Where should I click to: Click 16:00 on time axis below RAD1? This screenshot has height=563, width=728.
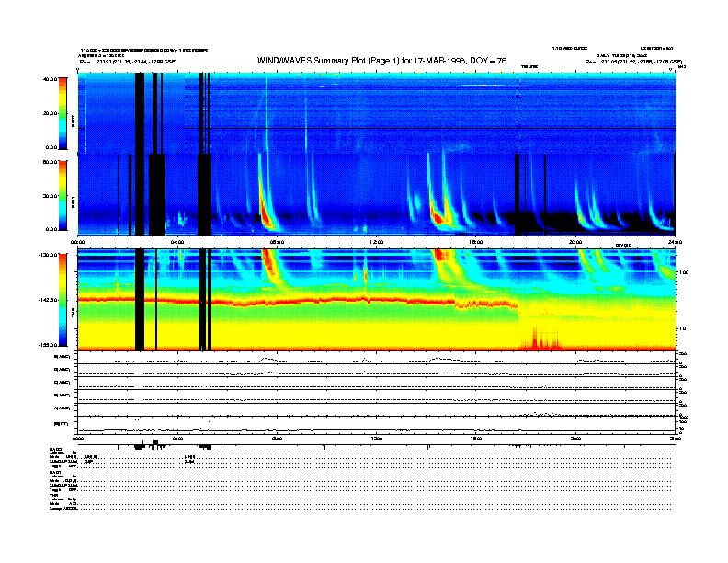pos(476,242)
